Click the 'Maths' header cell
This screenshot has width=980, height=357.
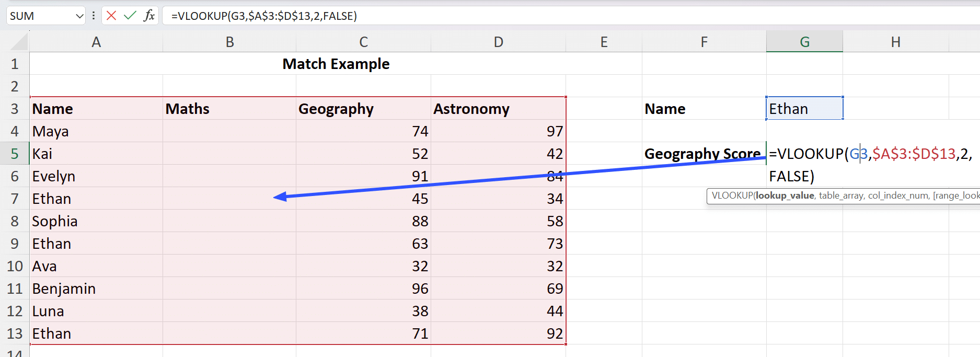pyautogui.click(x=229, y=109)
